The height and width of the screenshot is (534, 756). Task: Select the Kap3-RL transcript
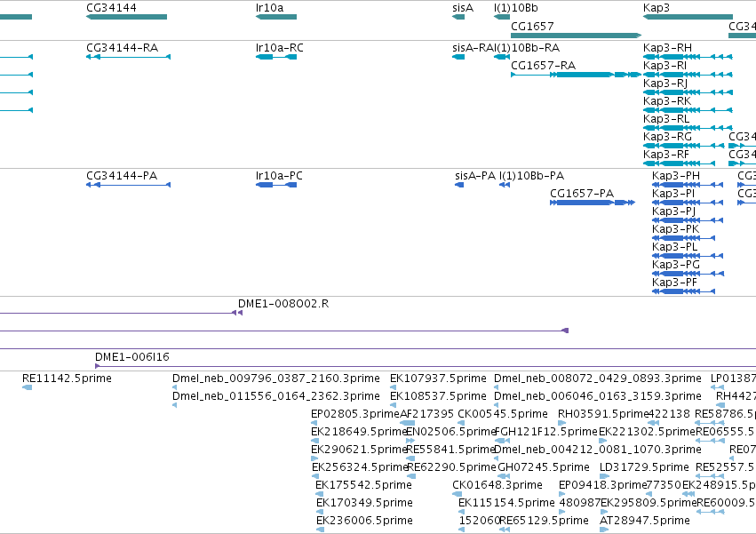point(688,128)
